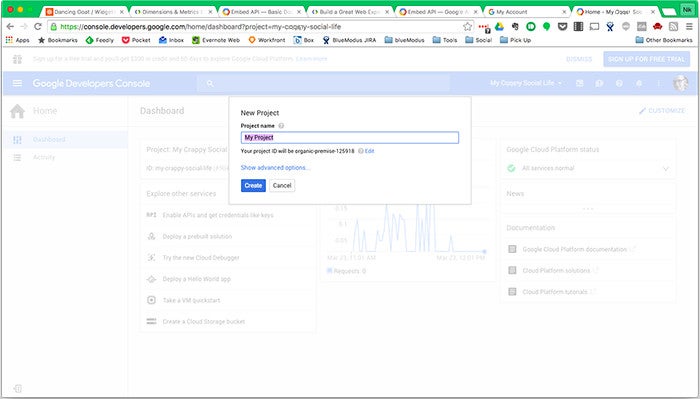Click the browser back arrow
The height and width of the screenshot is (399, 700).
(10, 27)
